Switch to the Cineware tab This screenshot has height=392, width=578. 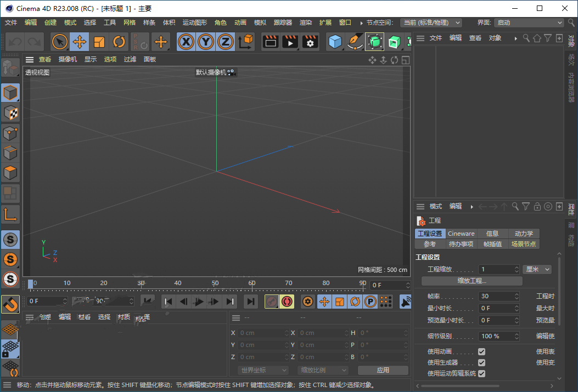coord(461,234)
